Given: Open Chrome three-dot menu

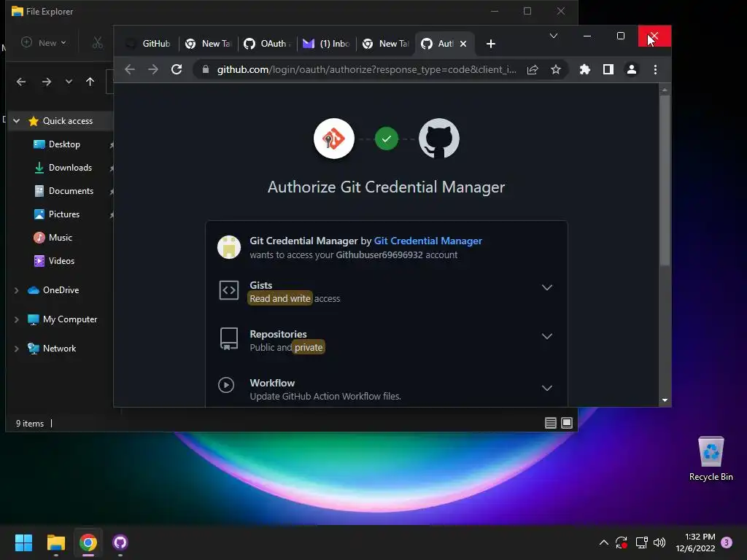Looking at the screenshot, I should tap(655, 69).
